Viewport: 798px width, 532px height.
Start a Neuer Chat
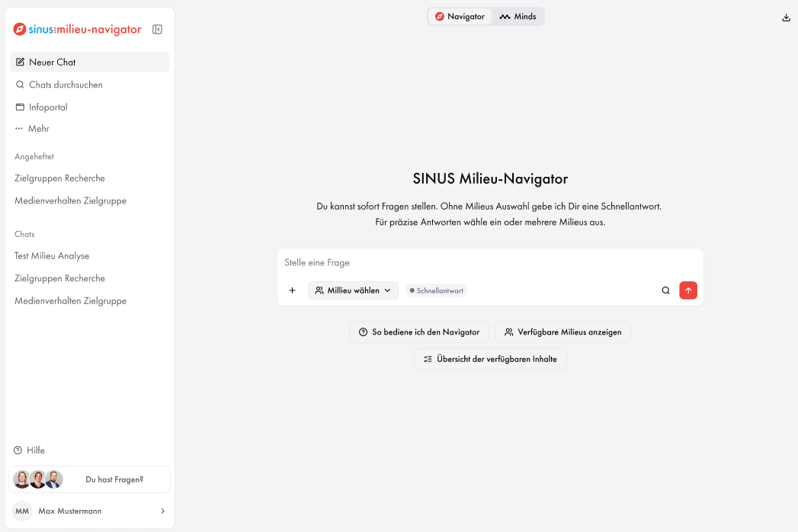coord(90,62)
